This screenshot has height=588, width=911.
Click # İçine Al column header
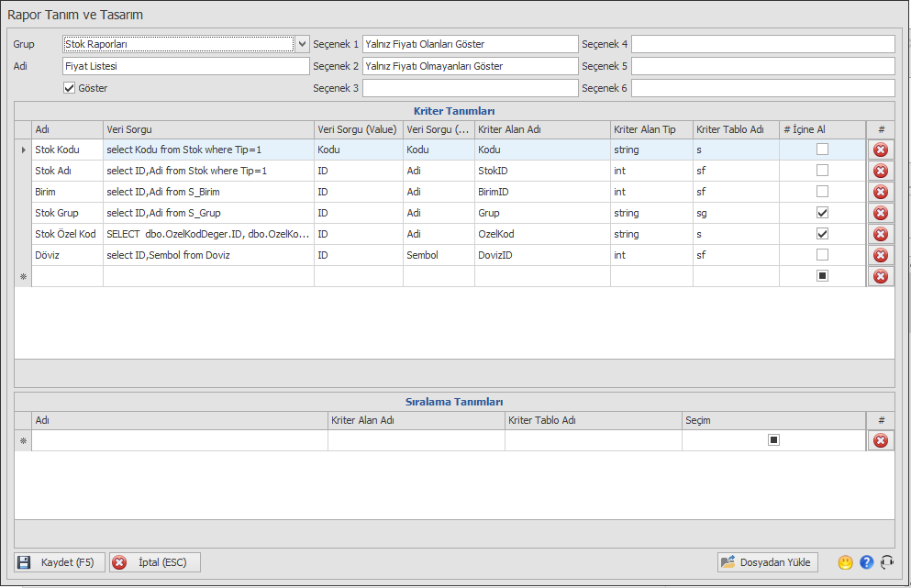(822, 129)
